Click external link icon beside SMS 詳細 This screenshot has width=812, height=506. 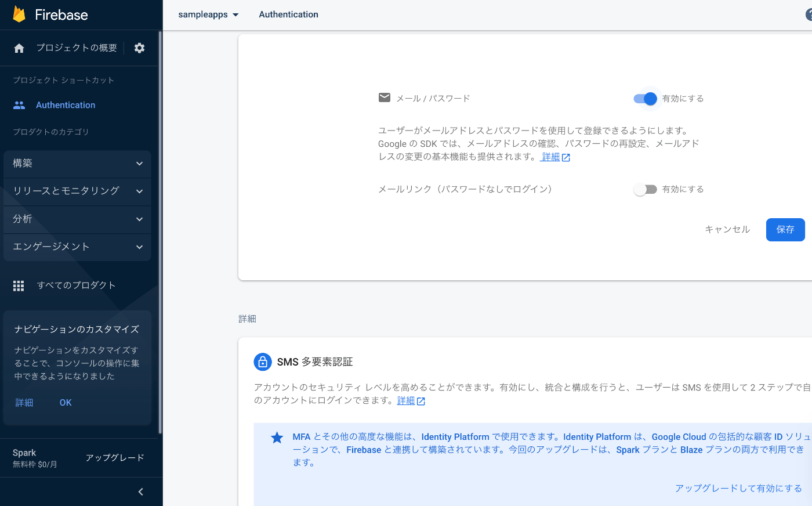pos(421,402)
